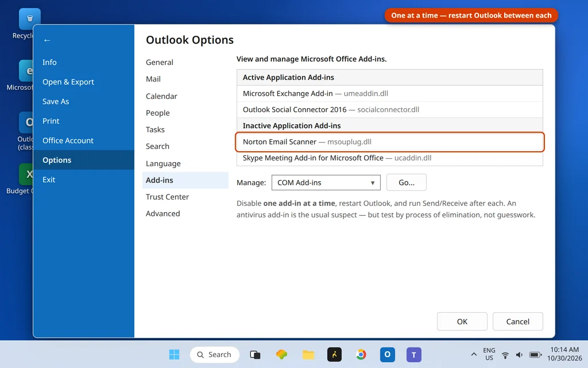Image resolution: width=588 pixels, height=368 pixels.
Task: Open the ENG US language indicator
Action: (x=489, y=354)
